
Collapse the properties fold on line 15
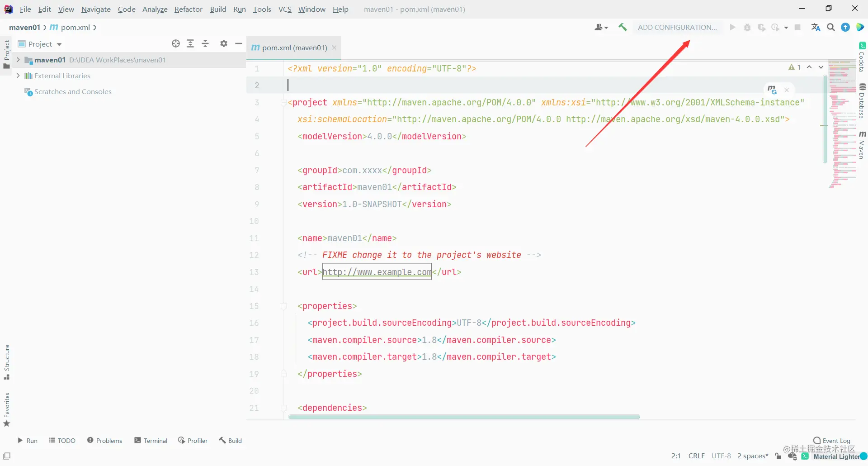(x=283, y=306)
